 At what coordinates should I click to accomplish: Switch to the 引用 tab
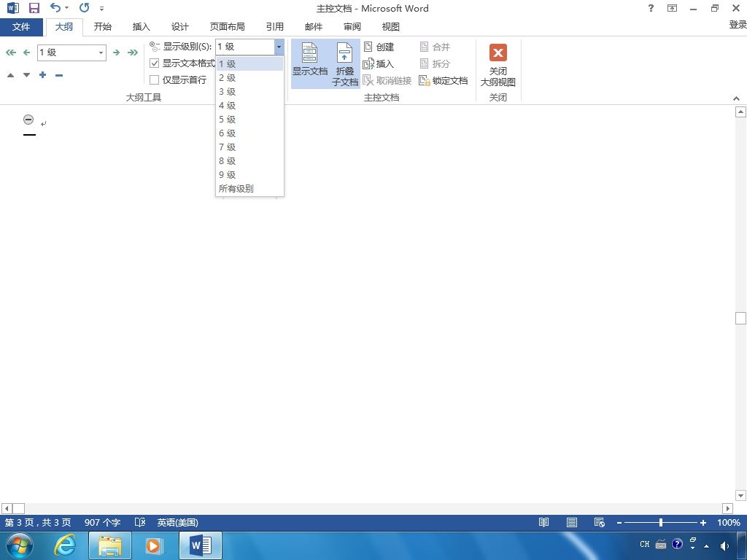(x=275, y=27)
